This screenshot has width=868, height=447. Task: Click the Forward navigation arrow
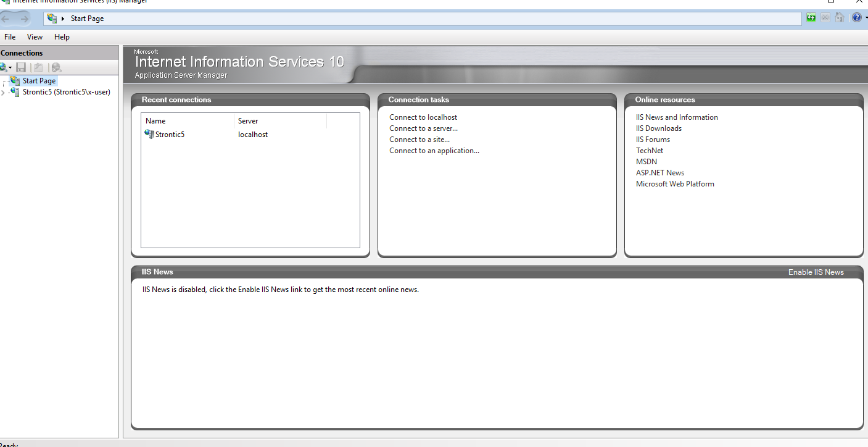pyautogui.click(x=24, y=19)
